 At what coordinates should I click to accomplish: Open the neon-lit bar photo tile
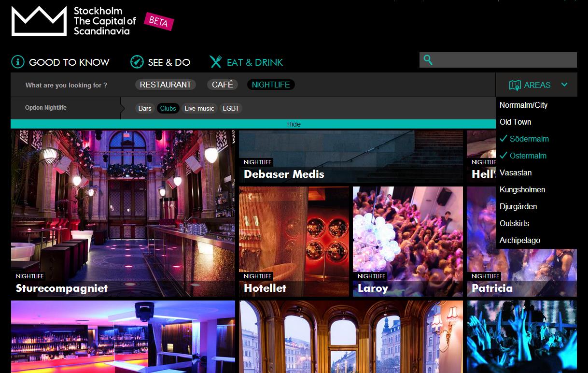tap(123, 337)
